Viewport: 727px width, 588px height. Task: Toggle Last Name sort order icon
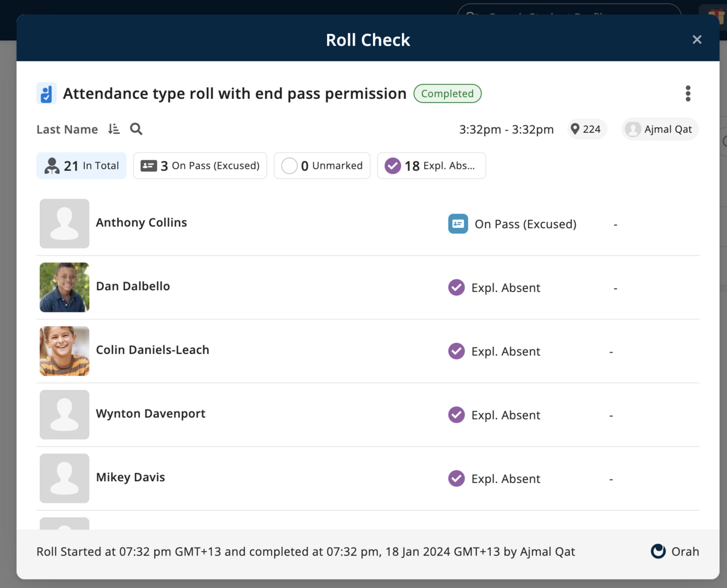pos(114,129)
